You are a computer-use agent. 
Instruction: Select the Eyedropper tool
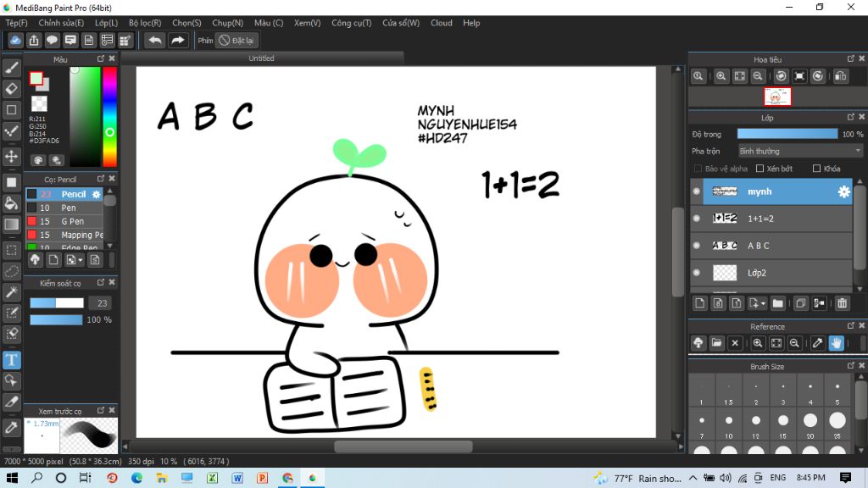[x=12, y=428]
